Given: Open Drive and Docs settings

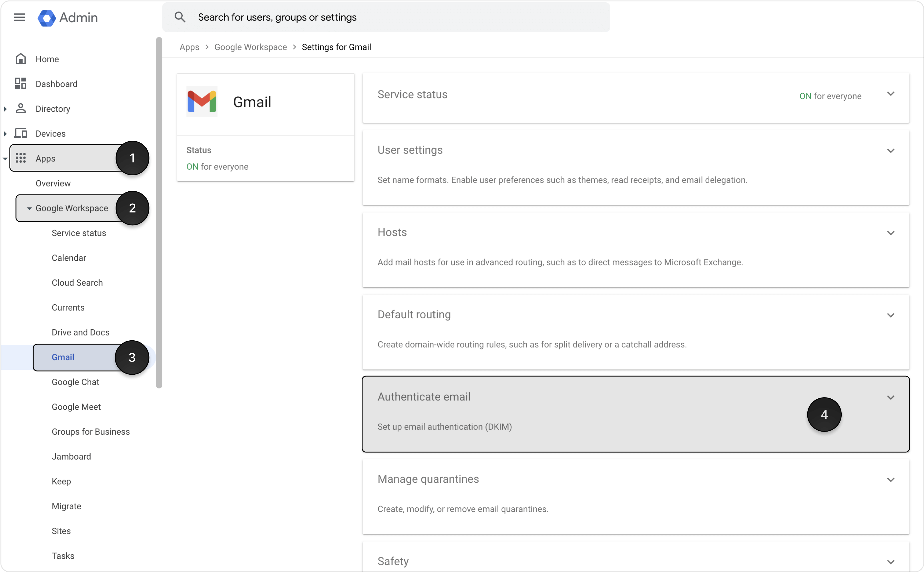Looking at the screenshot, I should tap(80, 332).
